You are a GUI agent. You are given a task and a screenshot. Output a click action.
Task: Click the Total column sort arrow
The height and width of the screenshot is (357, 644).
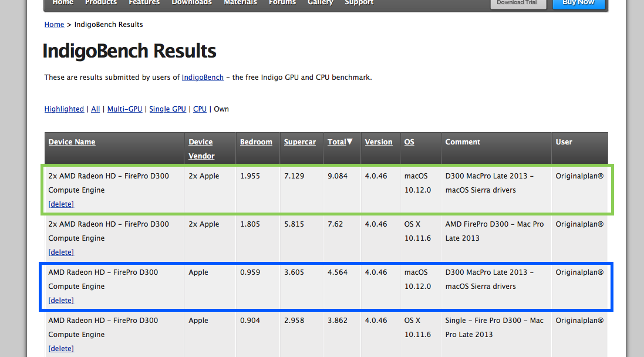click(350, 142)
